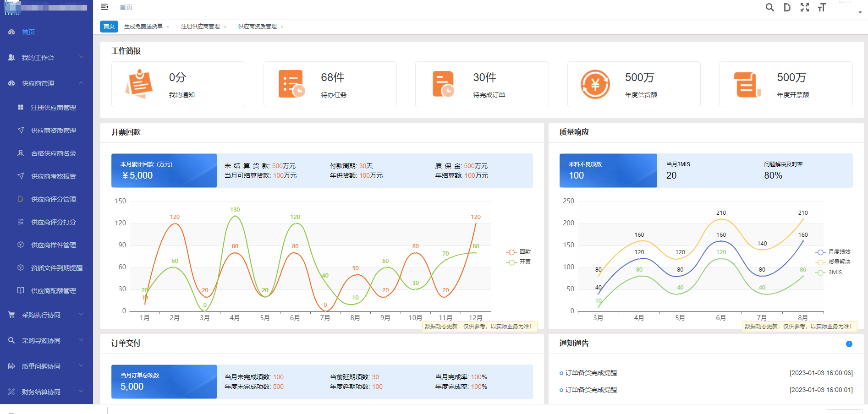Click the 我的通知 clipboard icon
The height and width of the screenshot is (414, 868).
pyautogui.click(x=139, y=84)
